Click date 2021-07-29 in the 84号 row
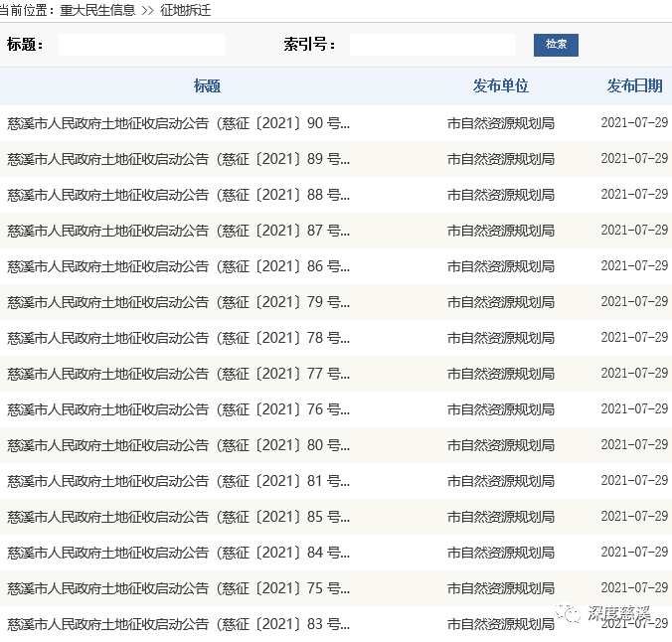672x642 pixels. tap(634, 553)
